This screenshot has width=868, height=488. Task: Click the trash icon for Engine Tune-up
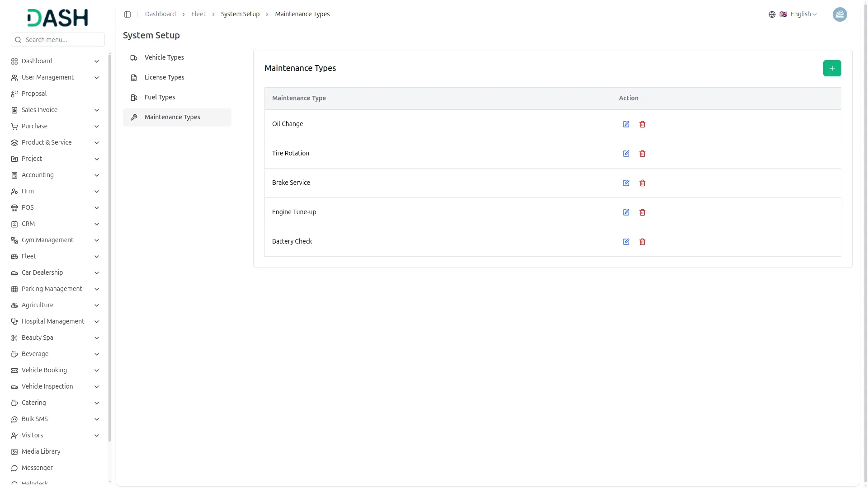[642, 212]
